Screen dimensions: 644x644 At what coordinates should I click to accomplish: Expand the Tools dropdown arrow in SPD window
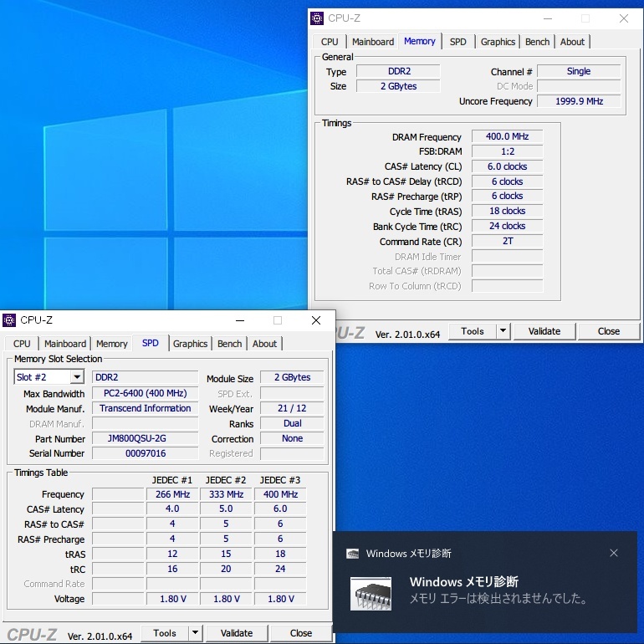(x=195, y=633)
